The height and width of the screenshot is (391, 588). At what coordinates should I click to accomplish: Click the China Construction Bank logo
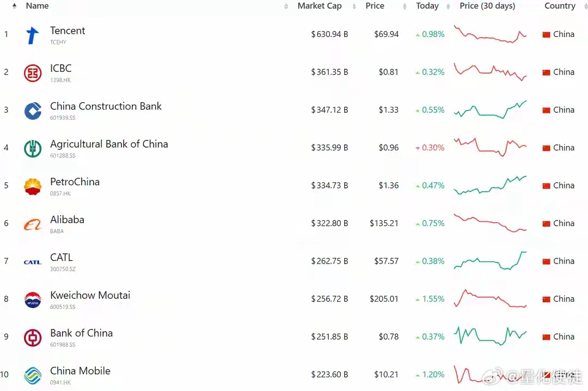(x=33, y=111)
